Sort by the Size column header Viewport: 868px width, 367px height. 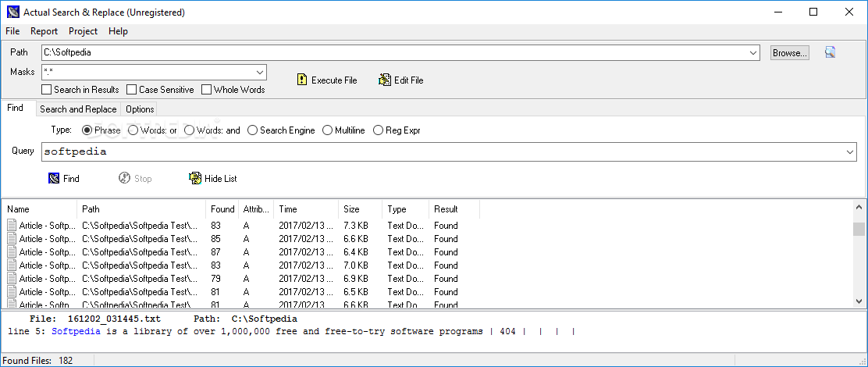pyautogui.click(x=361, y=209)
